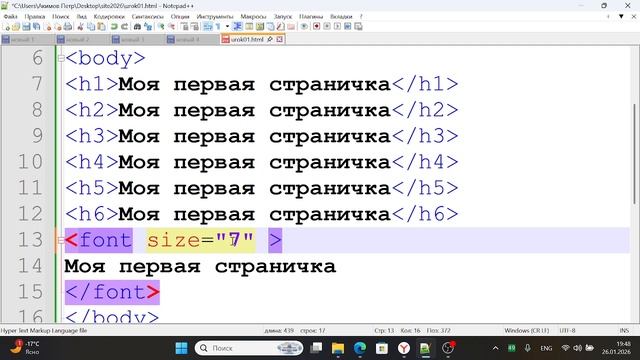
Task: Open the Replace toolbar icon
Action: tap(148, 27)
